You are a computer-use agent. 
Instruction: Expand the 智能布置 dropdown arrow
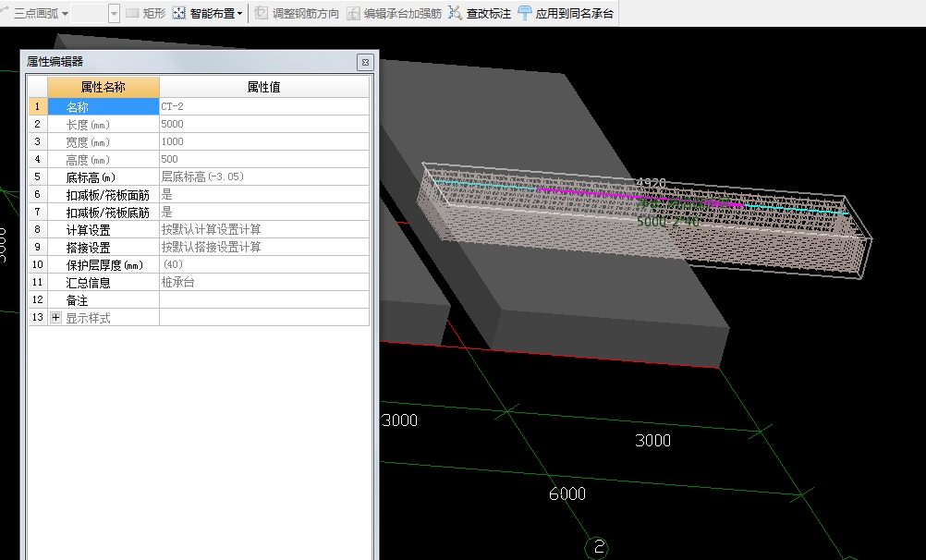point(239,14)
